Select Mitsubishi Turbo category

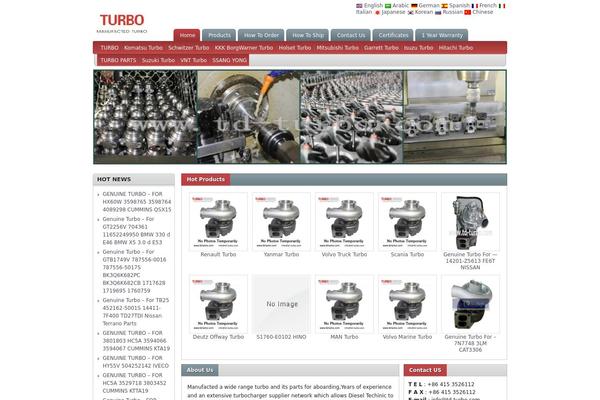338,48
